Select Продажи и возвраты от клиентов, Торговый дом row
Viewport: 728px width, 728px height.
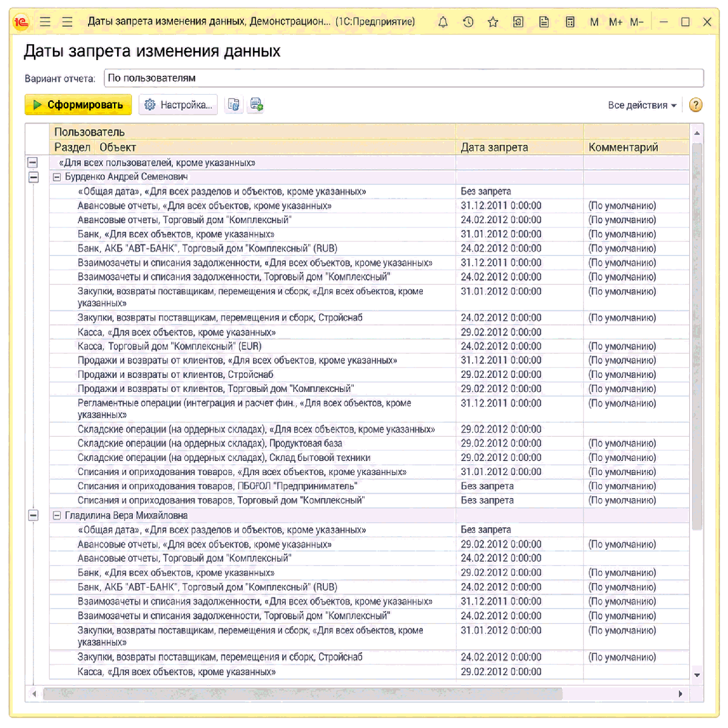tap(369, 389)
